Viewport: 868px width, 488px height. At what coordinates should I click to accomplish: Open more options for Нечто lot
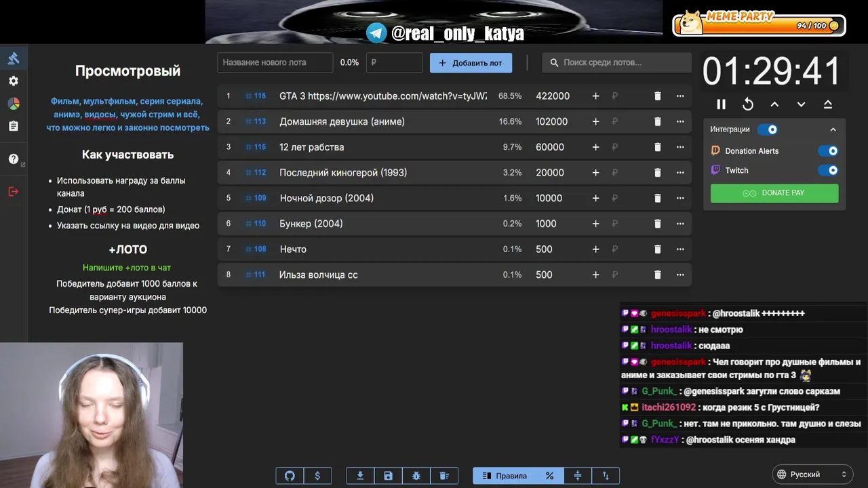click(x=680, y=249)
